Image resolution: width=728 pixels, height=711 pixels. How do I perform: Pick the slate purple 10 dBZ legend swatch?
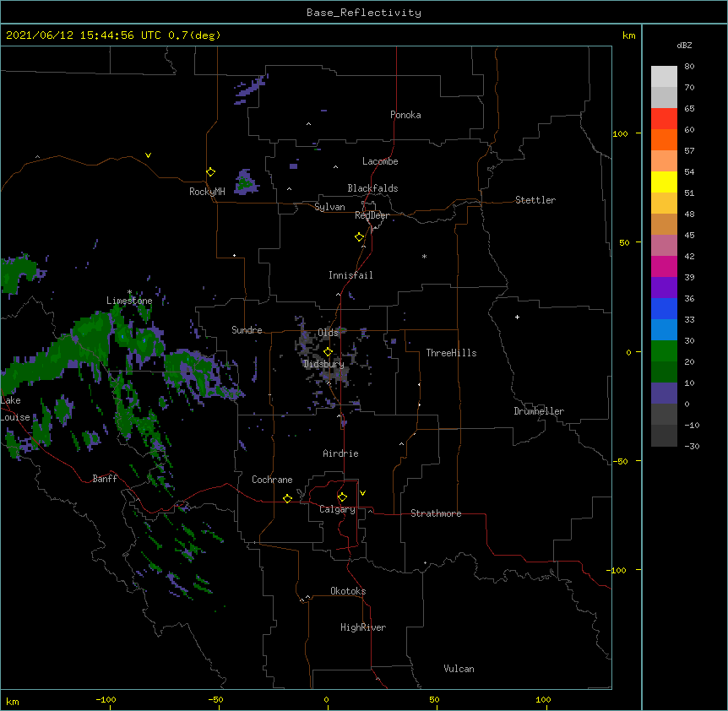pyautogui.click(x=664, y=393)
